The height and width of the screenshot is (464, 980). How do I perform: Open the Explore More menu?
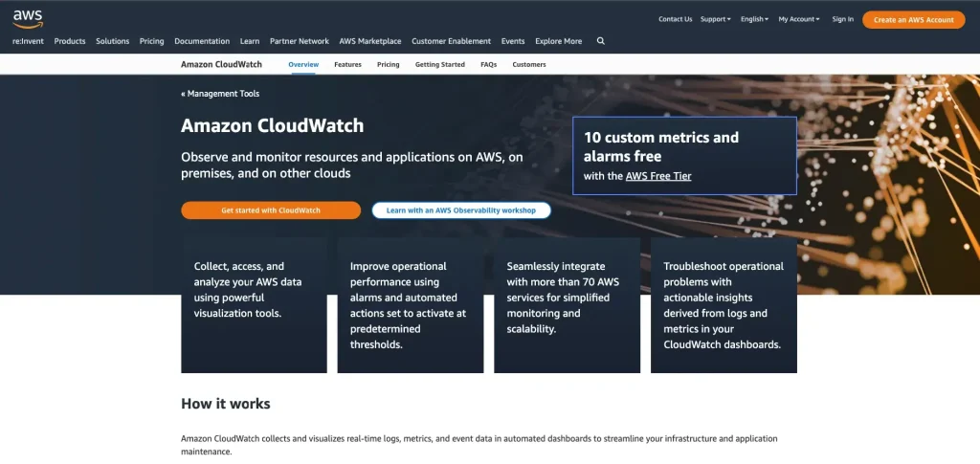(558, 41)
